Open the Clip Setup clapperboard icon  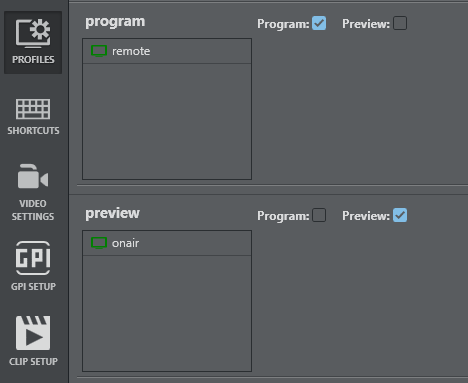click(33, 333)
